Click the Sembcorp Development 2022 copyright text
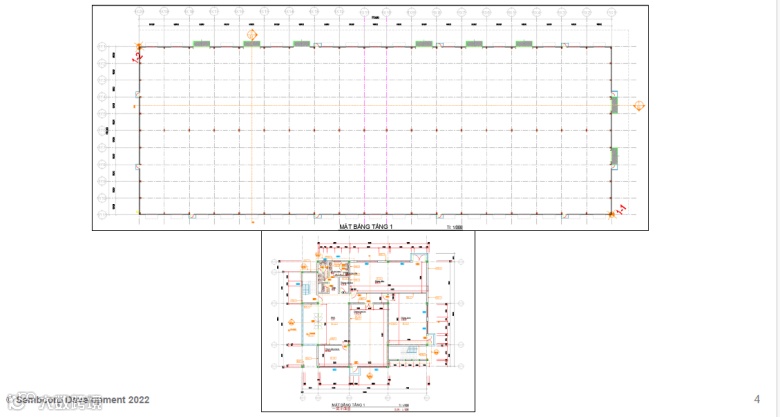Screen dimensions: 780x417 pos(78,400)
